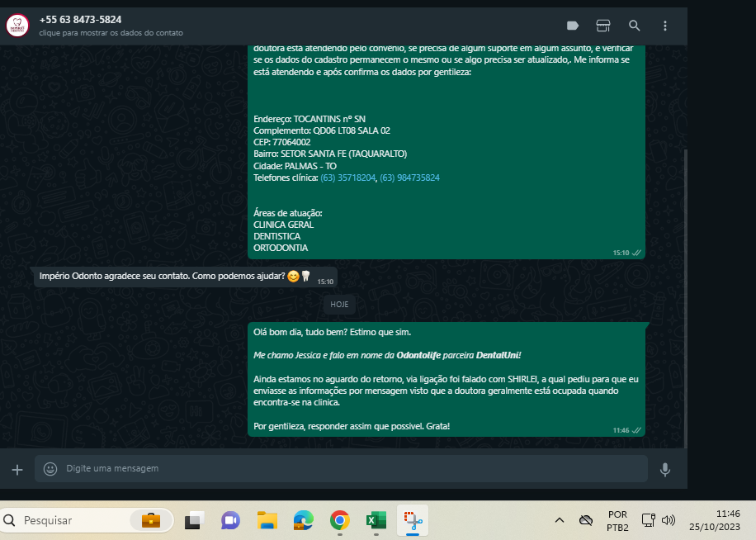Click the 'Áreas de atuação:' line
756x540 pixels.
click(x=288, y=213)
